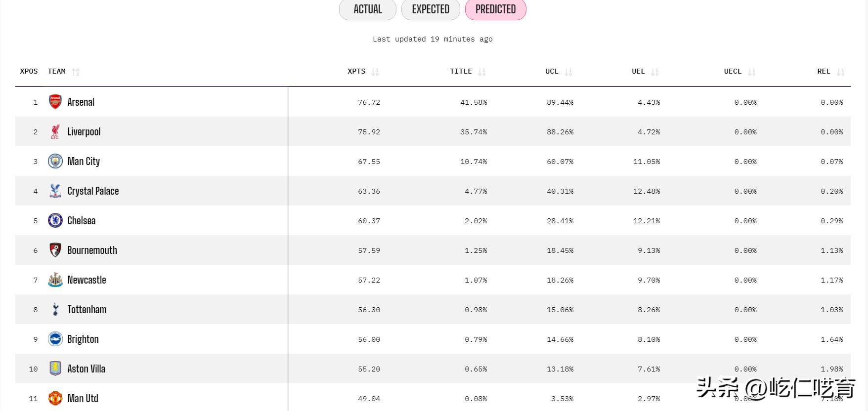
Task: Switch to the ACTUAL table view
Action: pos(367,9)
